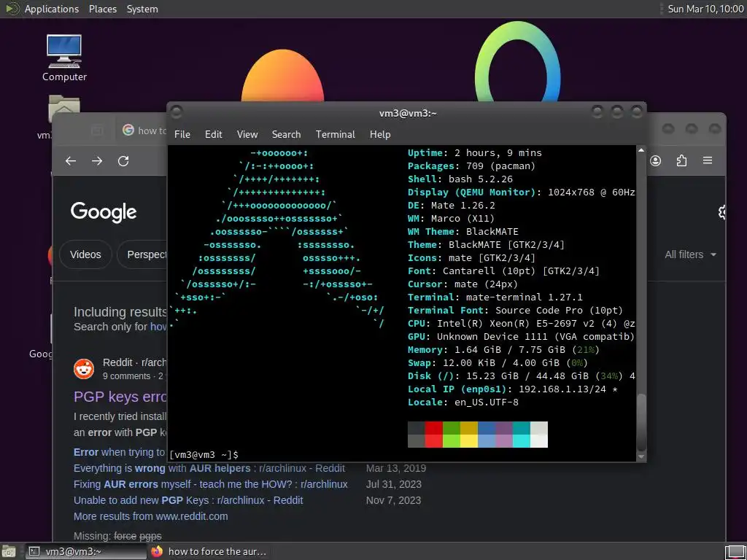Switch to vm3@vm3:~ taskbar entry
This screenshot has height=560, width=747.
click(x=86, y=551)
